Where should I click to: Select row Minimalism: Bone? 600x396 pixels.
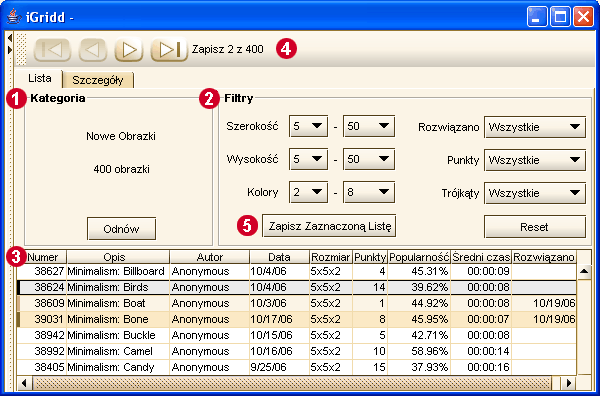[297, 319]
